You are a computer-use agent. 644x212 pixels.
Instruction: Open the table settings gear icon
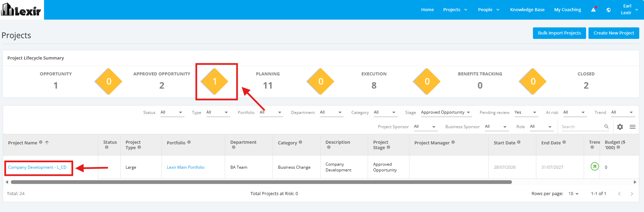point(620,127)
